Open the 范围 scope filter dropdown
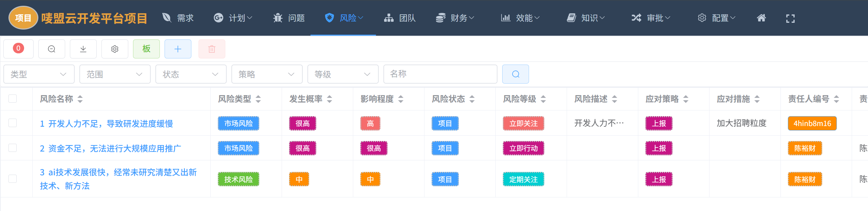The image size is (868, 211). (x=115, y=74)
